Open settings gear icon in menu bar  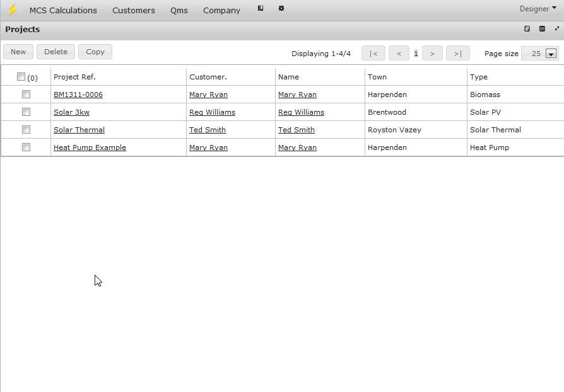coord(281,8)
